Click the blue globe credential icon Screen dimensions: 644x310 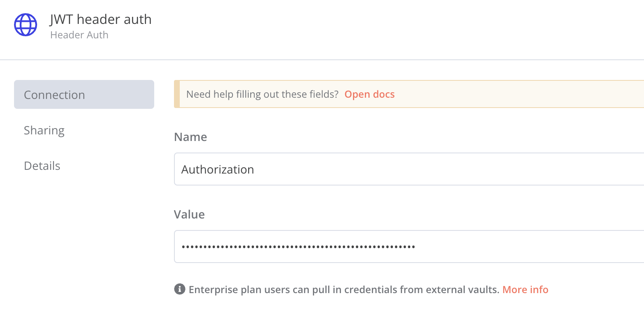[x=26, y=25]
